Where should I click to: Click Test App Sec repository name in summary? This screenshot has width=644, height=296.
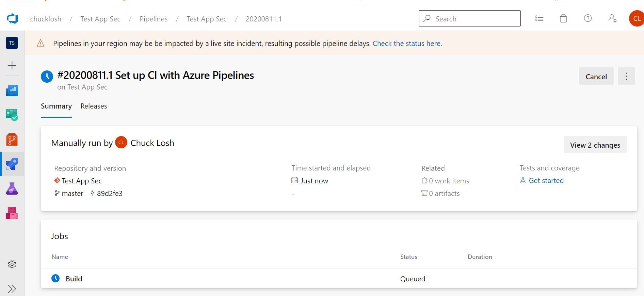tap(82, 181)
